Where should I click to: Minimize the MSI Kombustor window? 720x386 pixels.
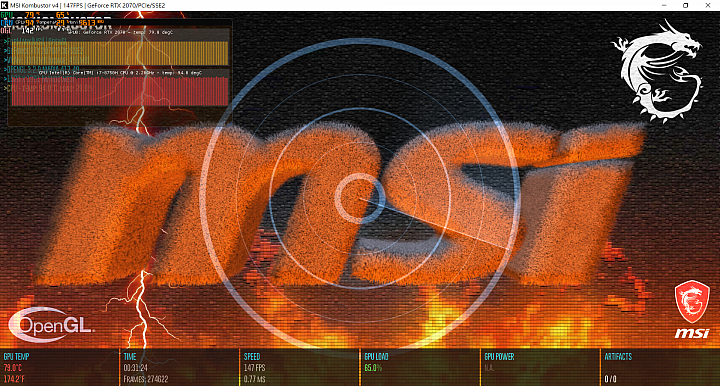tap(664, 5)
